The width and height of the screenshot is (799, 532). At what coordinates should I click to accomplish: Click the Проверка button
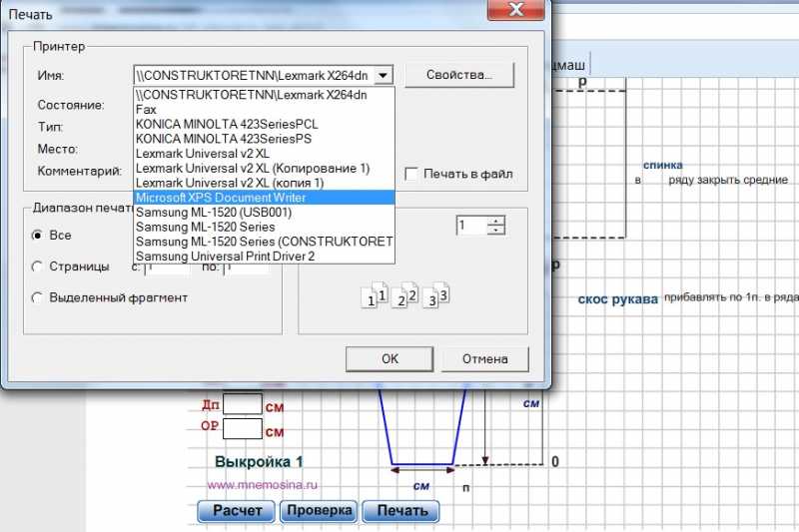tap(319, 511)
